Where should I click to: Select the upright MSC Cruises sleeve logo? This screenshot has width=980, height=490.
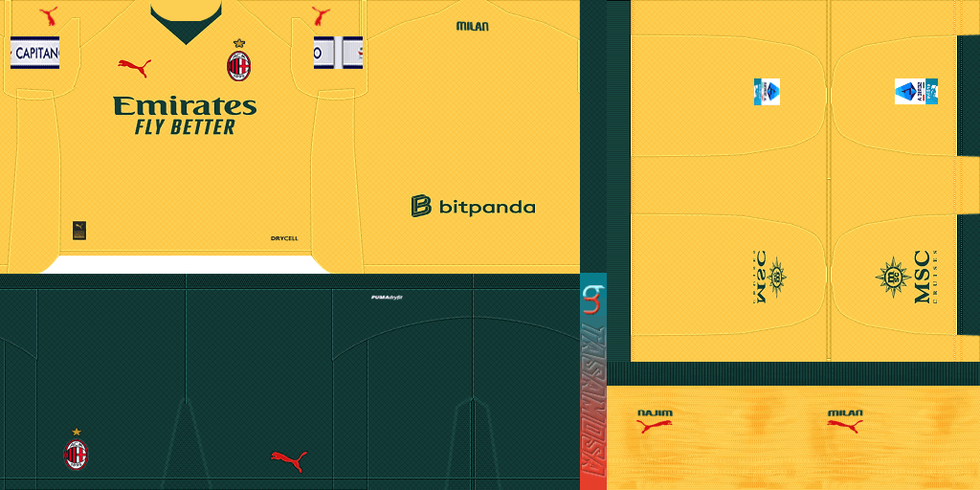pyautogui.click(x=904, y=277)
